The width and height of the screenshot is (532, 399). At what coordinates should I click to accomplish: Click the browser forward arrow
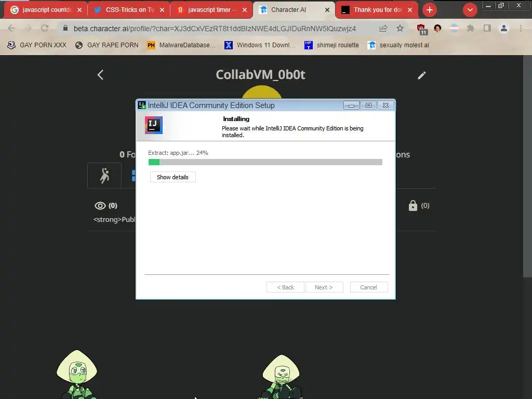point(28,28)
